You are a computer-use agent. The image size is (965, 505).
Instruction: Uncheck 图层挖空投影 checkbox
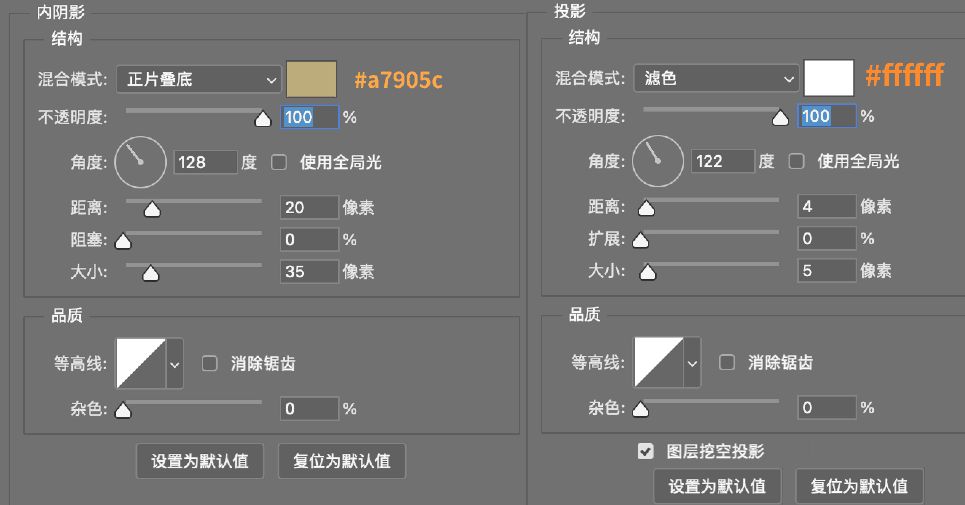646,451
